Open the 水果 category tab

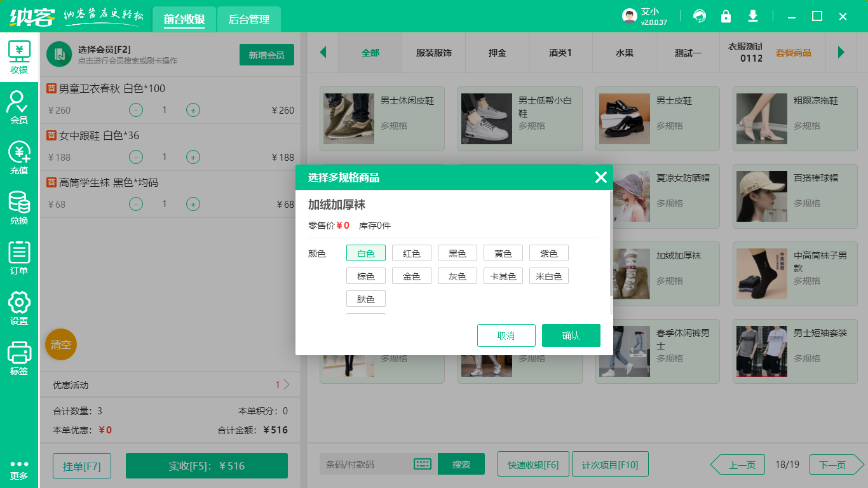pyautogui.click(x=624, y=53)
